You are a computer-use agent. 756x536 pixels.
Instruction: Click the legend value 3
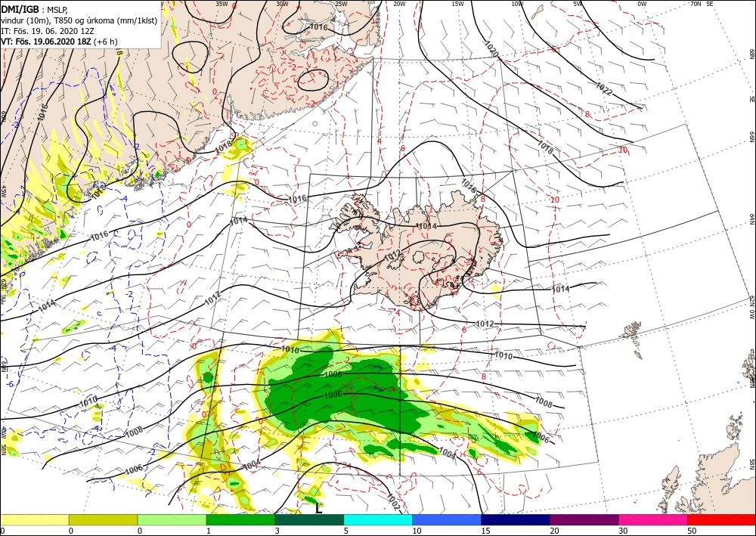277,531
